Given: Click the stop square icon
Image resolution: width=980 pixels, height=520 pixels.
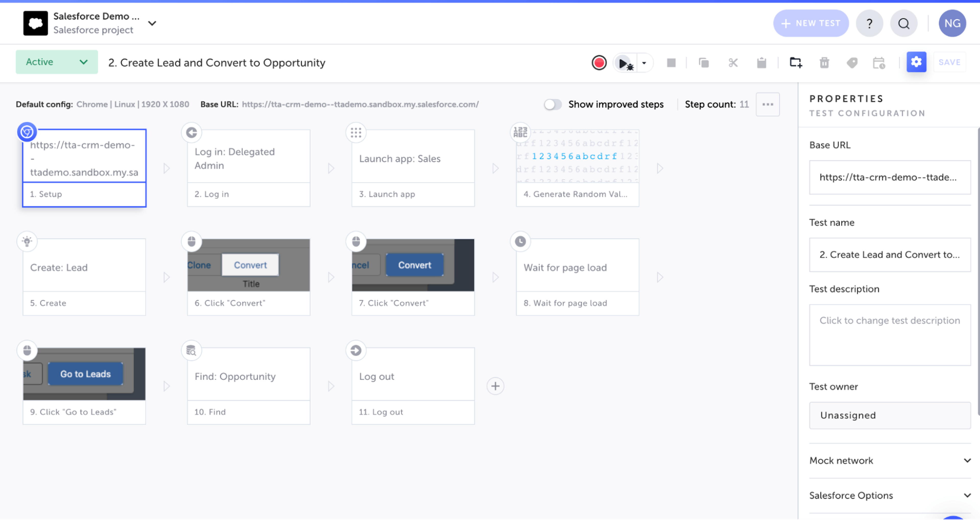Looking at the screenshot, I should point(671,63).
